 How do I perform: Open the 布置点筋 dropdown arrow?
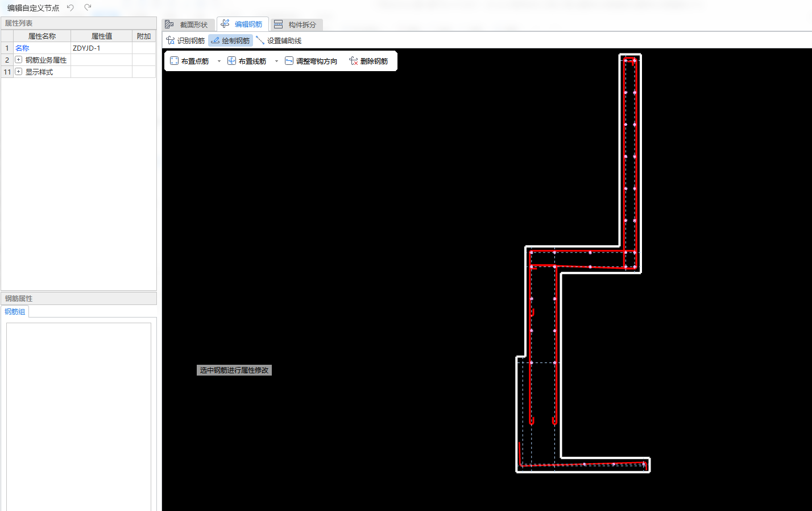(219, 61)
